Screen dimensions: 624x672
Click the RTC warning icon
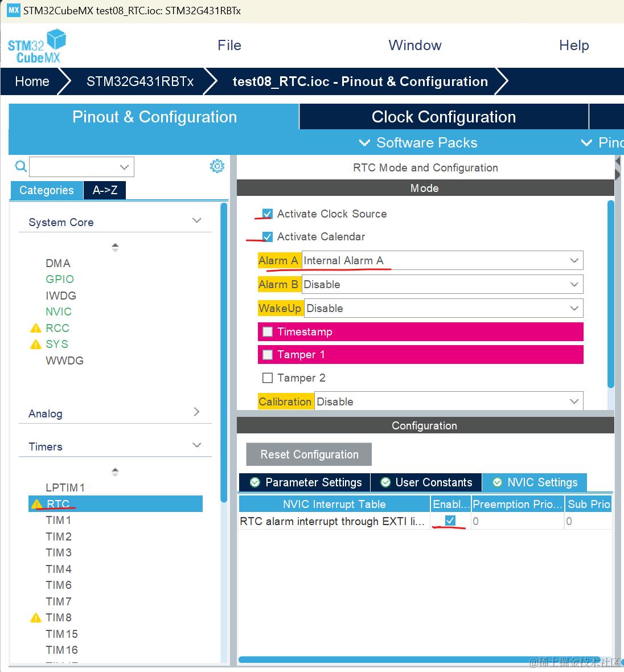37,504
